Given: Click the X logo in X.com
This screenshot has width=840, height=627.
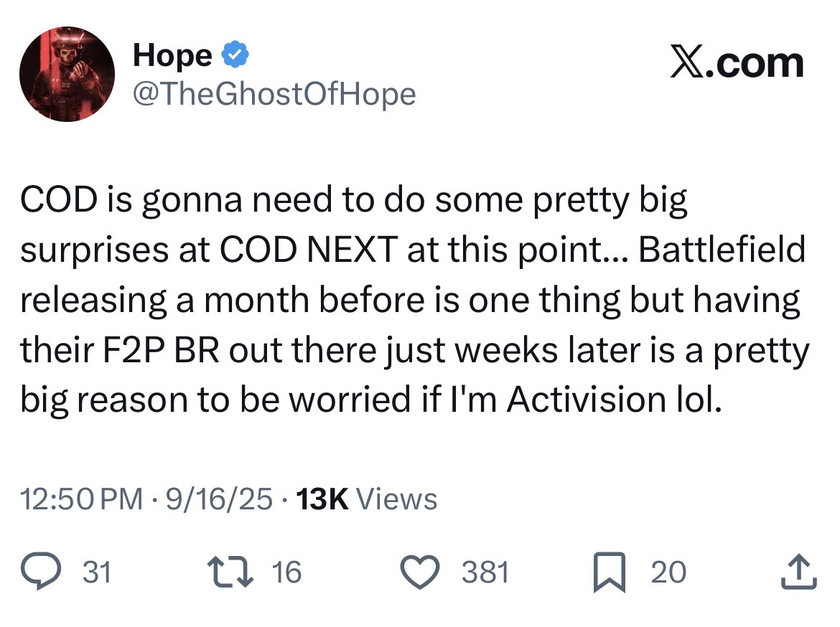Looking at the screenshot, I should 688,63.
